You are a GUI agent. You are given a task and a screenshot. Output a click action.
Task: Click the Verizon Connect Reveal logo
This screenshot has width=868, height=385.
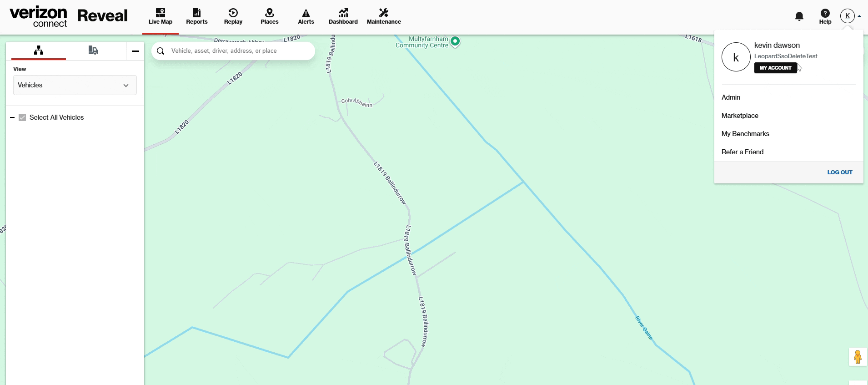69,16
